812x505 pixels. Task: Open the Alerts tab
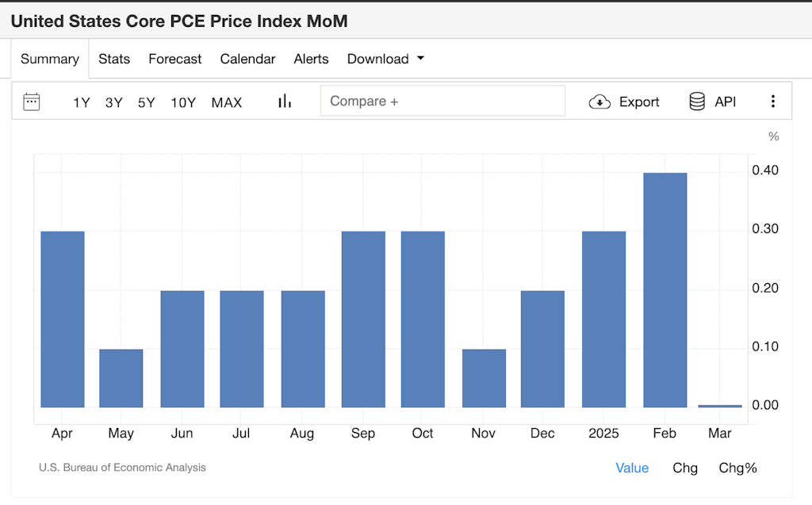(311, 59)
